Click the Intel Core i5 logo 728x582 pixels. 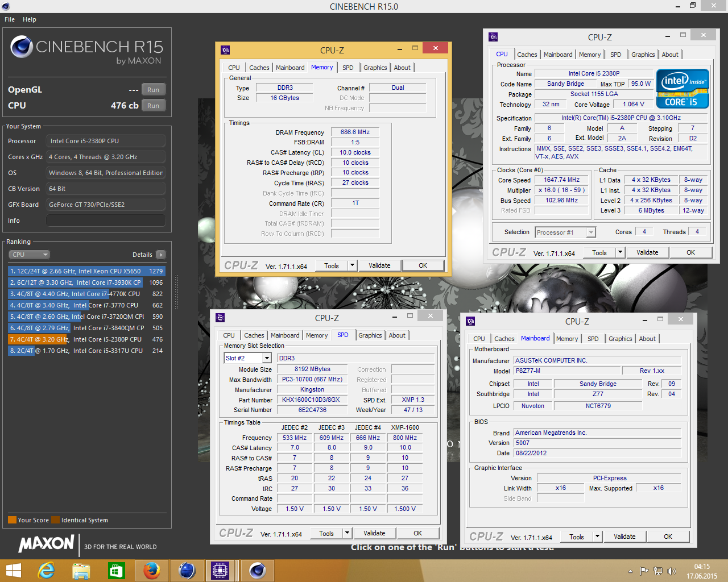[682, 89]
